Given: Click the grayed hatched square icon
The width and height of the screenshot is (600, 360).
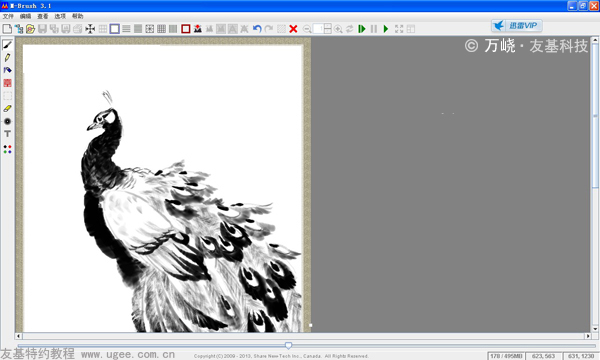Looking at the screenshot, I should pyautogui.click(x=281, y=29).
